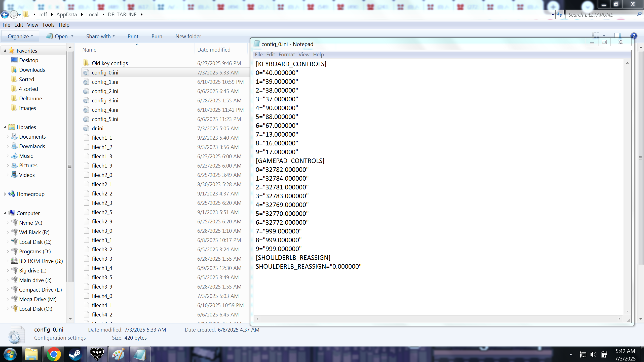
Task: Click the search magnifier icon in DELTARUNE search
Action: click(639, 14)
